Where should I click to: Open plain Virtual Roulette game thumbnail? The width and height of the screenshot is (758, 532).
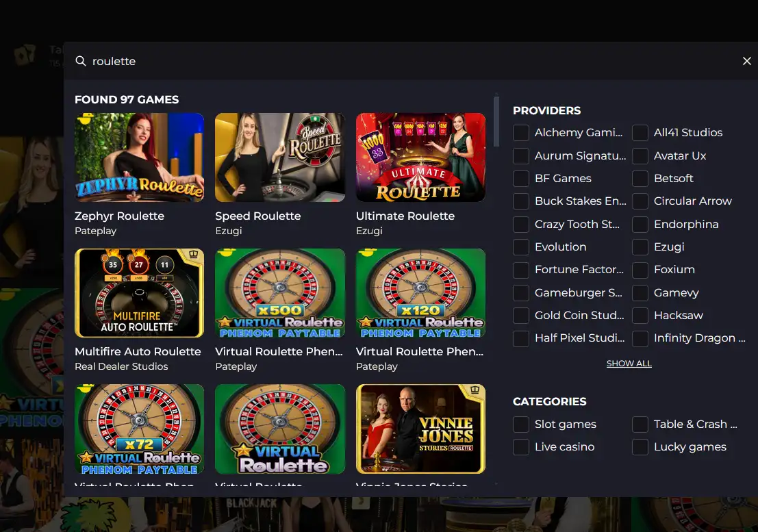(280, 429)
